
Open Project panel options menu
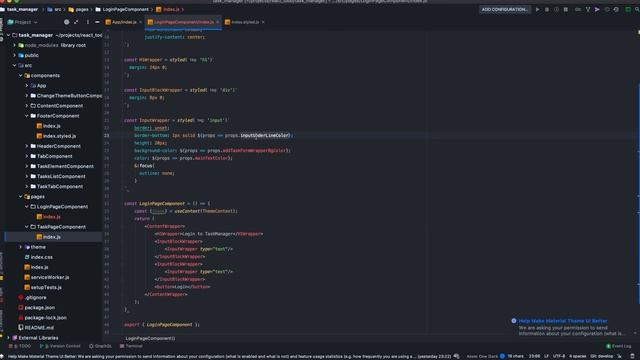click(x=87, y=22)
